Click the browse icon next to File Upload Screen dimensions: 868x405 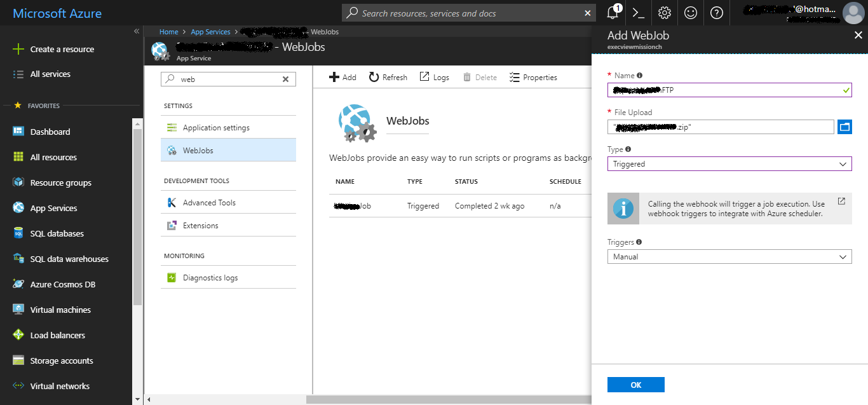[x=844, y=127]
